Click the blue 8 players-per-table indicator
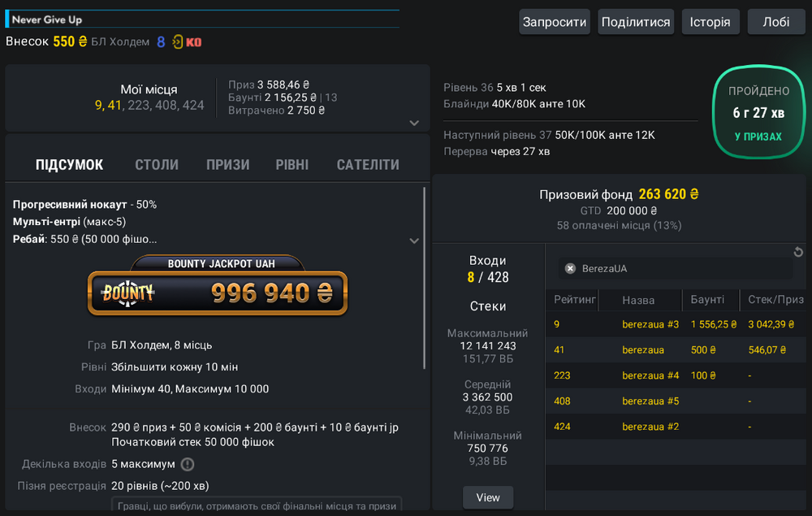This screenshot has width=812, height=516. tap(161, 41)
